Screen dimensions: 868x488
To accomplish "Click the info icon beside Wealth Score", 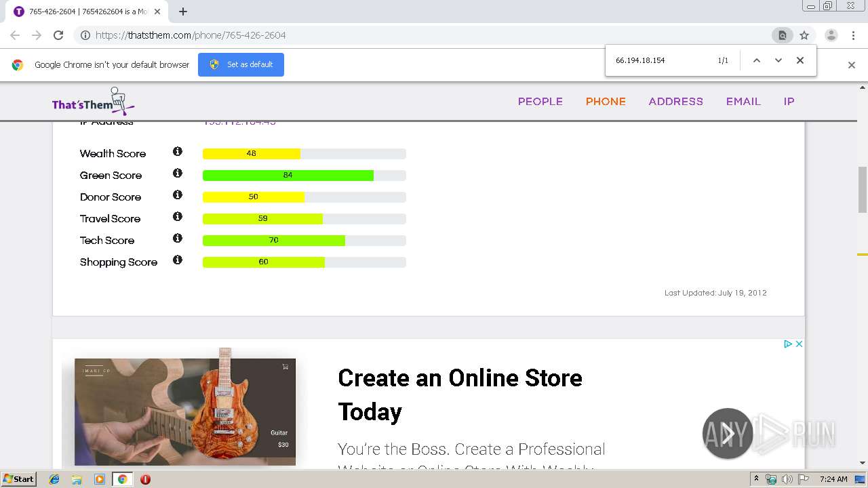I will click(178, 152).
